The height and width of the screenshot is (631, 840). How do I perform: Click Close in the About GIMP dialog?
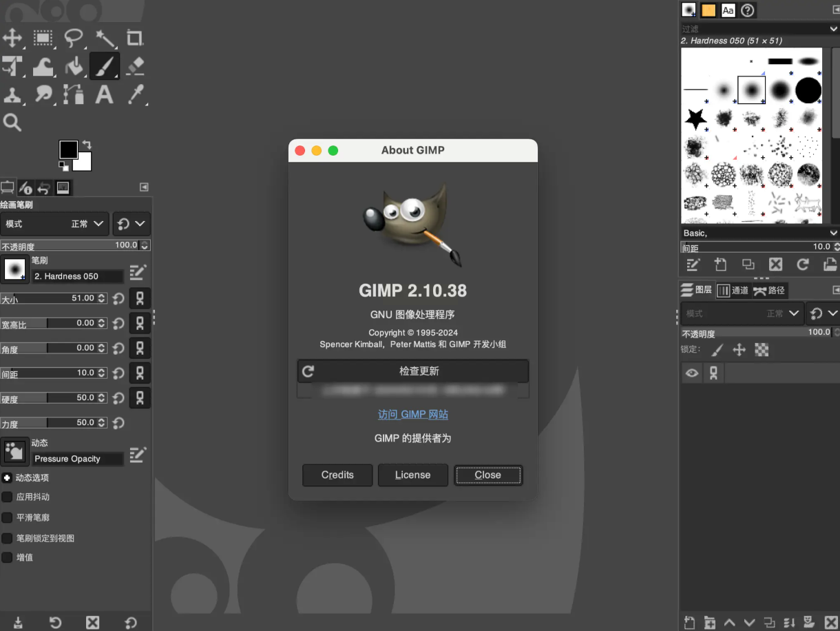click(487, 475)
